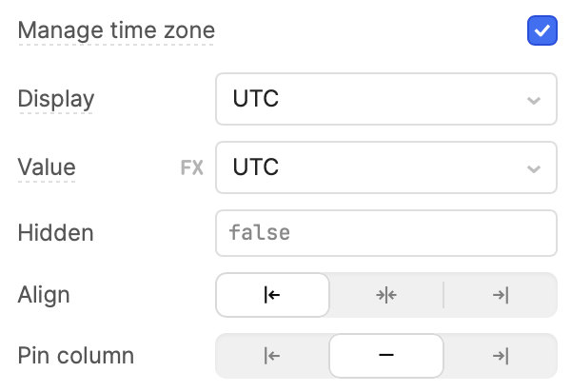Set column alignment to left
Viewport: 571px width, 392px height.
(x=272, y=295)
